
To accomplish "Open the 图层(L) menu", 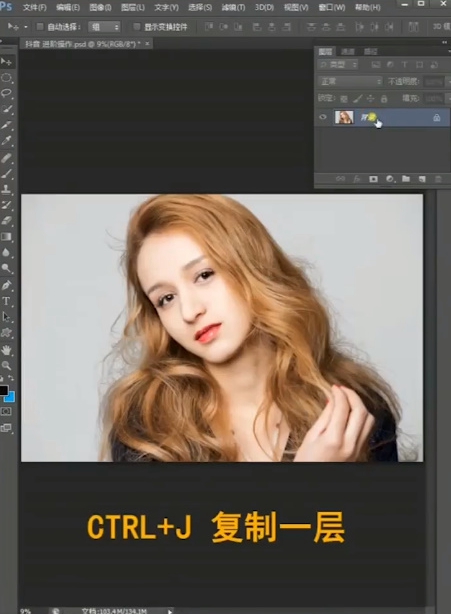I will [x=133, y=7].
